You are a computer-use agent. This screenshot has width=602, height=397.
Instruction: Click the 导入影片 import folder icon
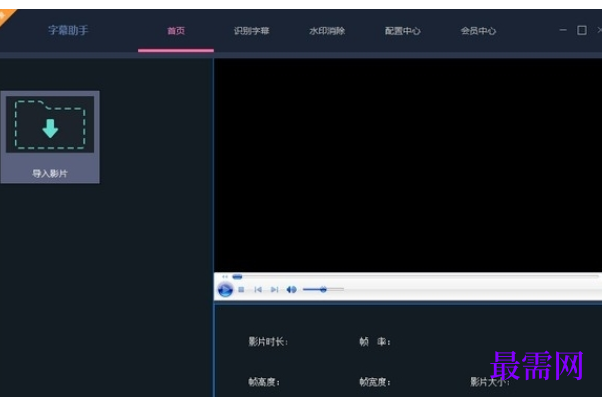(x=50, y=124)
